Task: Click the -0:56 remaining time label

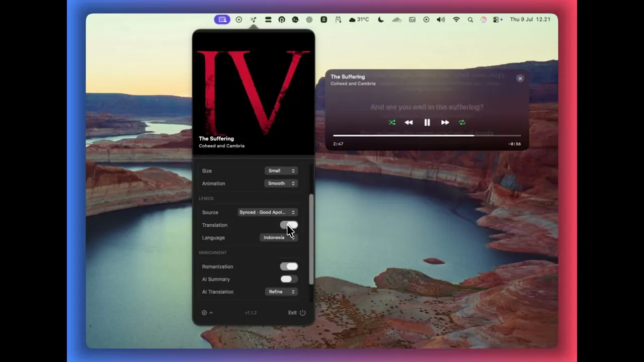Action: (515, 144)
